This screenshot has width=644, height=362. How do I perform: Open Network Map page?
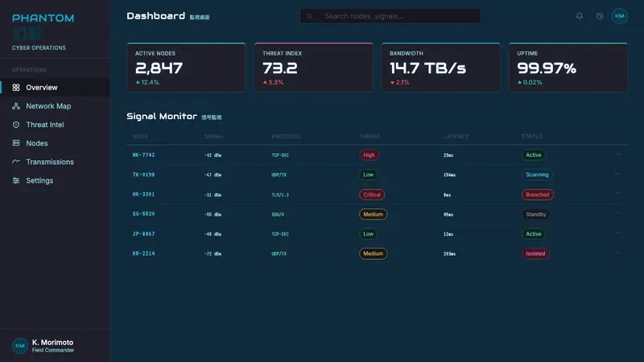point(55,106)
